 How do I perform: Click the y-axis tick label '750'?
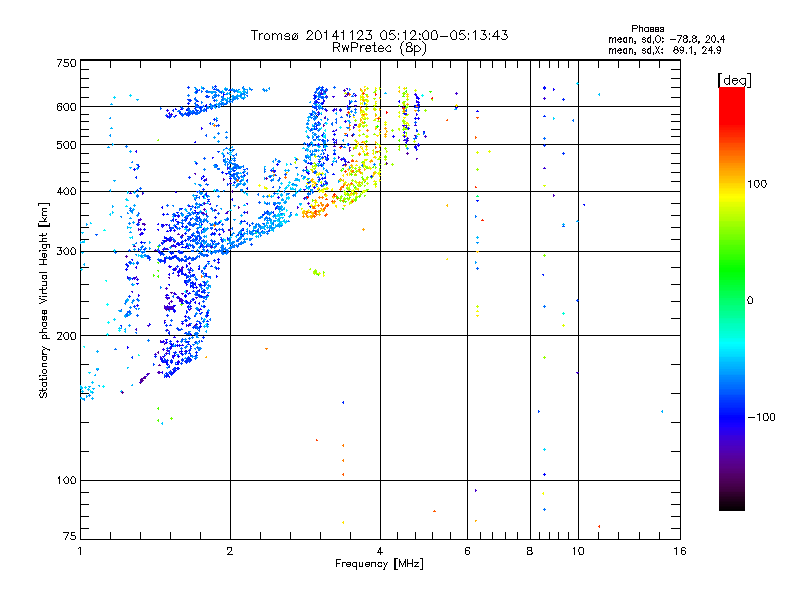tap(66, 63)
